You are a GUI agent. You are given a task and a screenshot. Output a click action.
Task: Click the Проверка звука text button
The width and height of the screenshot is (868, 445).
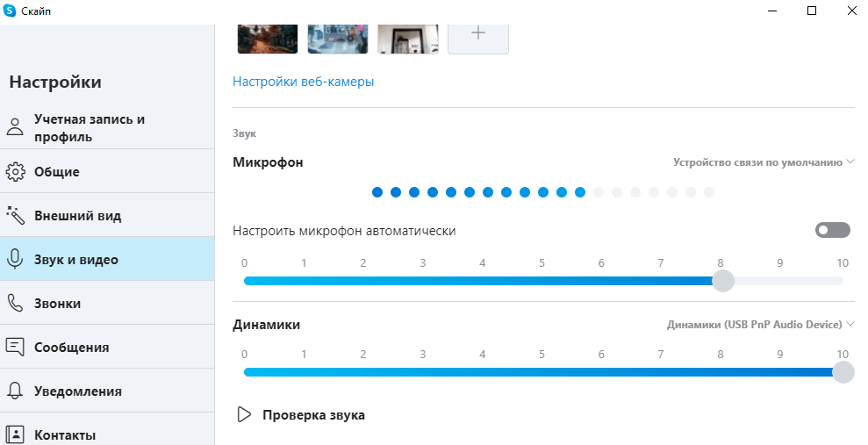(313, 415)
